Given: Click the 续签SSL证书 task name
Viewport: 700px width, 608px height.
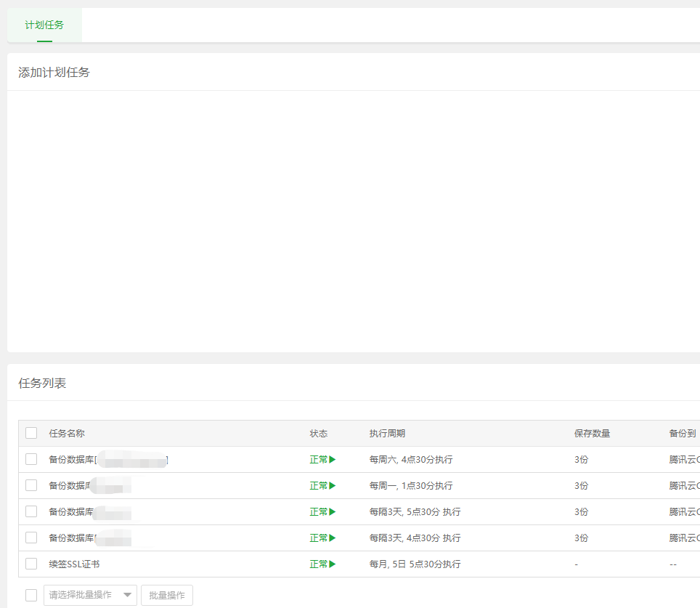Looking at the screenshot, I should click(x=74, y=564).
